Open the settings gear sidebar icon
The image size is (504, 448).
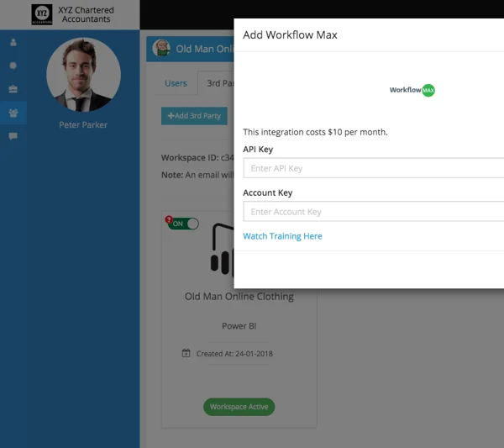click(x=13, y=66)
